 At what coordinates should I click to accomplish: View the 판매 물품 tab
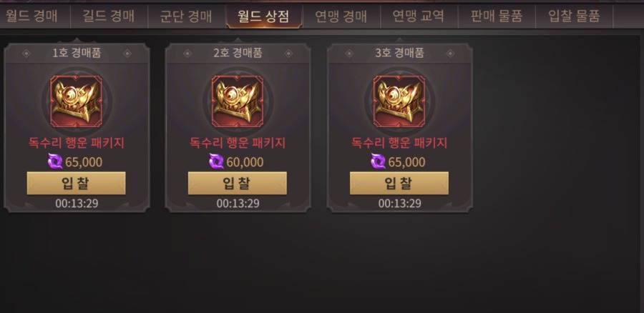497,16
